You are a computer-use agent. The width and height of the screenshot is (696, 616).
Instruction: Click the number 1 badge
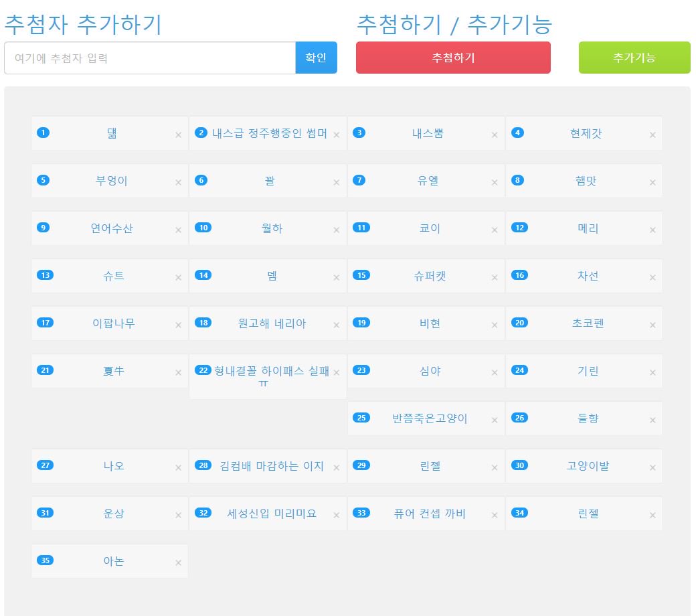[43, 133]
